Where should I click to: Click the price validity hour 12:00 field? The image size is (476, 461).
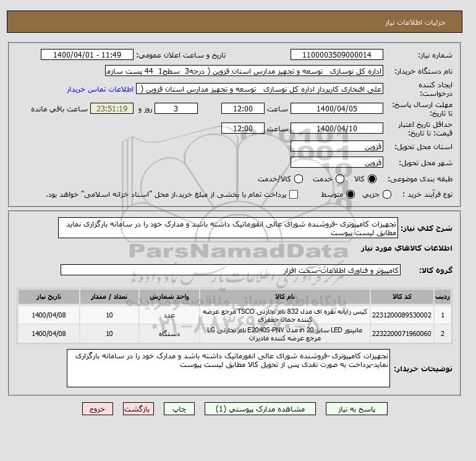243,128
